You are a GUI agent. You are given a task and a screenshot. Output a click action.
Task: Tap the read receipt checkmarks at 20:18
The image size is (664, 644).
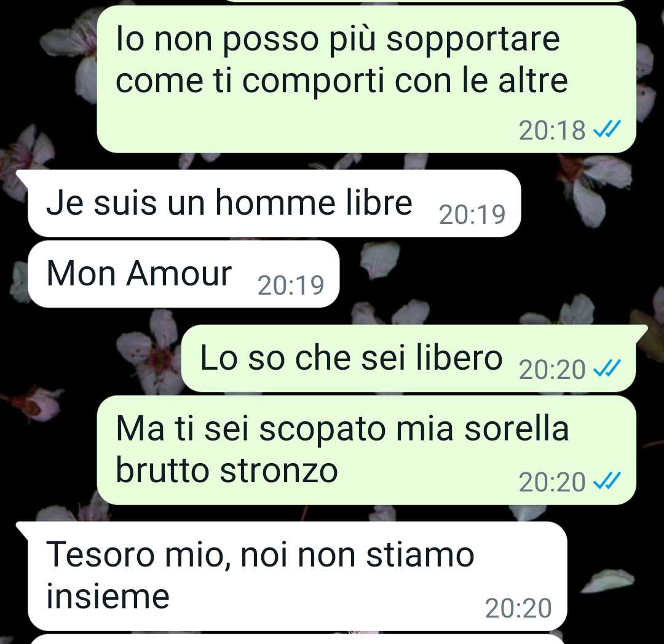pyautogui.click(x=607, y=129)
